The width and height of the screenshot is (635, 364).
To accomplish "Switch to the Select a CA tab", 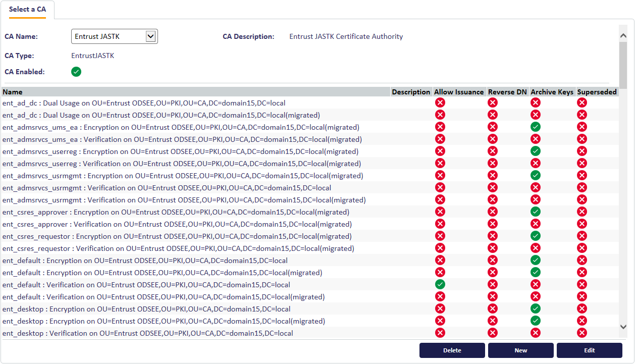I will pyautogui.click(x=27, y=10).
